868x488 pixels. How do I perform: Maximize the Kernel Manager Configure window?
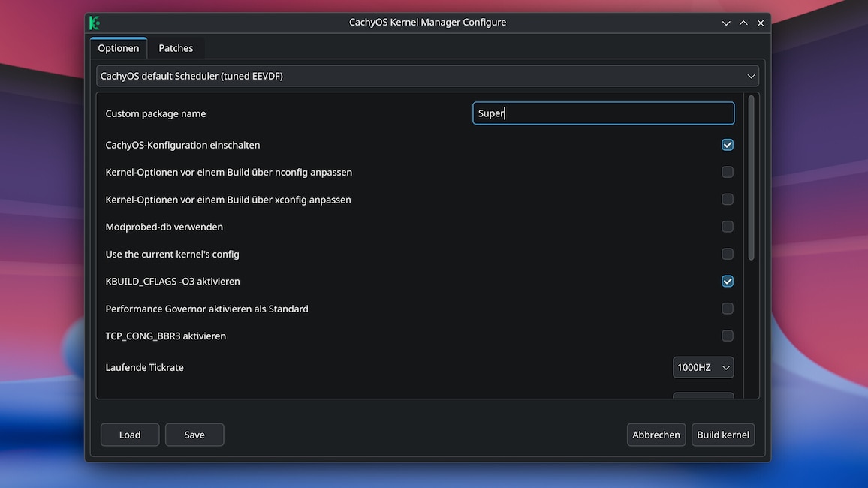[x=743, y=23]
